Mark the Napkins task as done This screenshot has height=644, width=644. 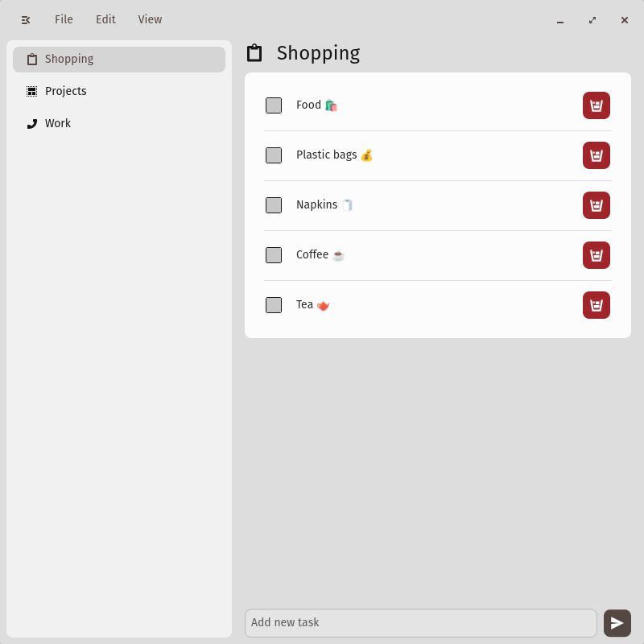click(x=274, y=205)
